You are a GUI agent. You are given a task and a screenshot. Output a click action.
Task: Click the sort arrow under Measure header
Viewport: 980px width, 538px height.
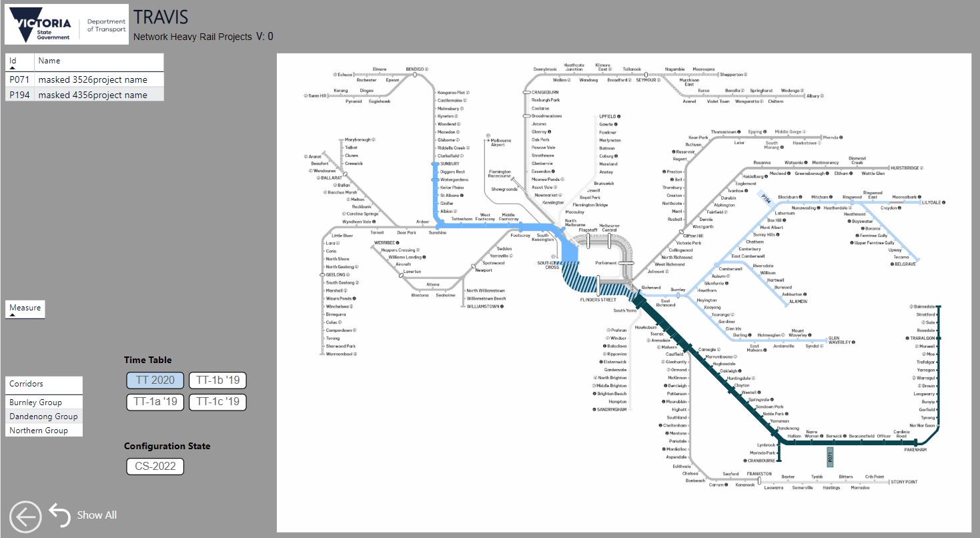[12, 316]
